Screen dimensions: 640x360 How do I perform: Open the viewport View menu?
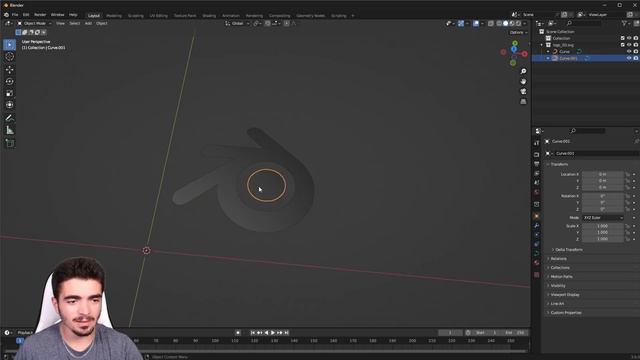60,24
